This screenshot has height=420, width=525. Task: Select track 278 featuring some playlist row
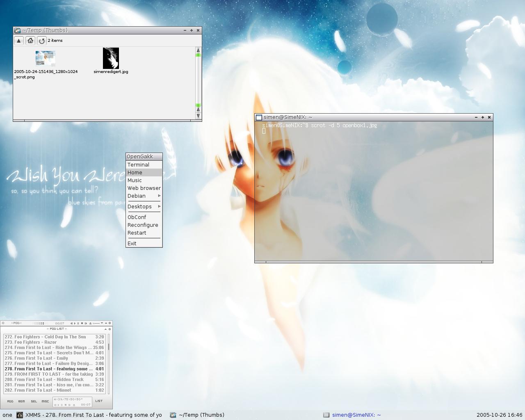pos(54,369)
